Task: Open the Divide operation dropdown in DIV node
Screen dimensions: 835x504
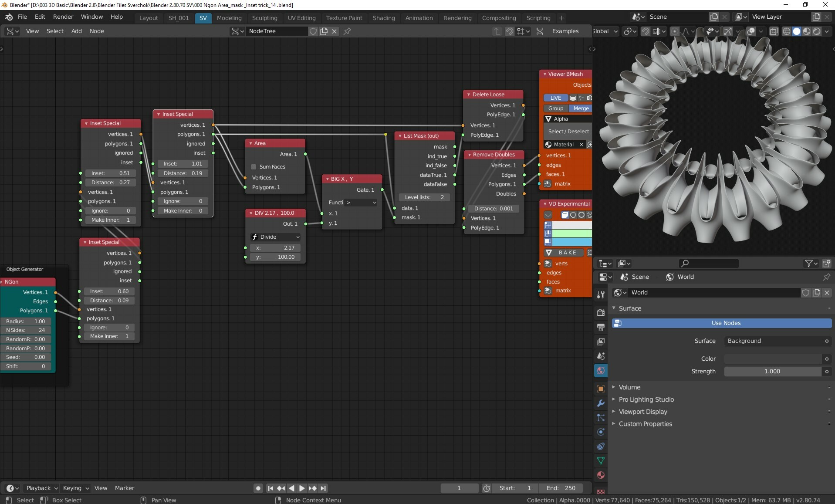Action: [x=275, y=237]
